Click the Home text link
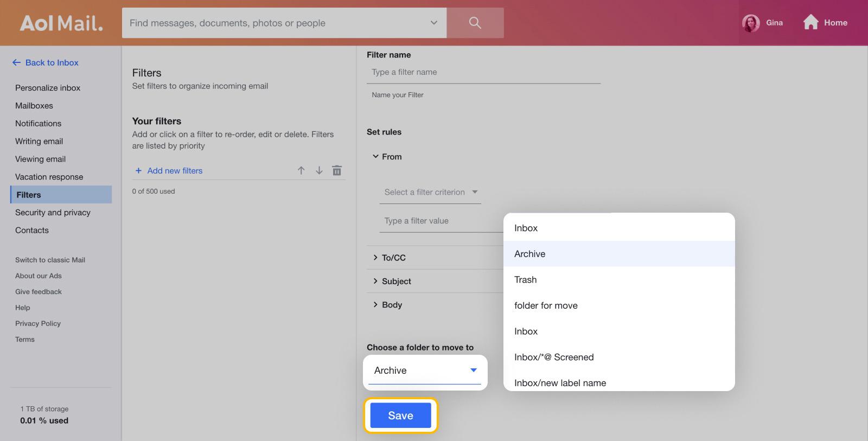 click(x=835, y=23)
